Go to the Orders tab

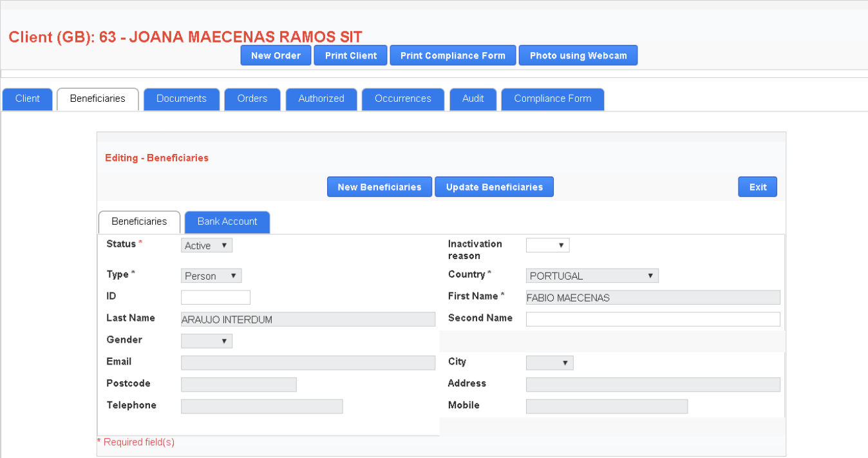[252, 99]
